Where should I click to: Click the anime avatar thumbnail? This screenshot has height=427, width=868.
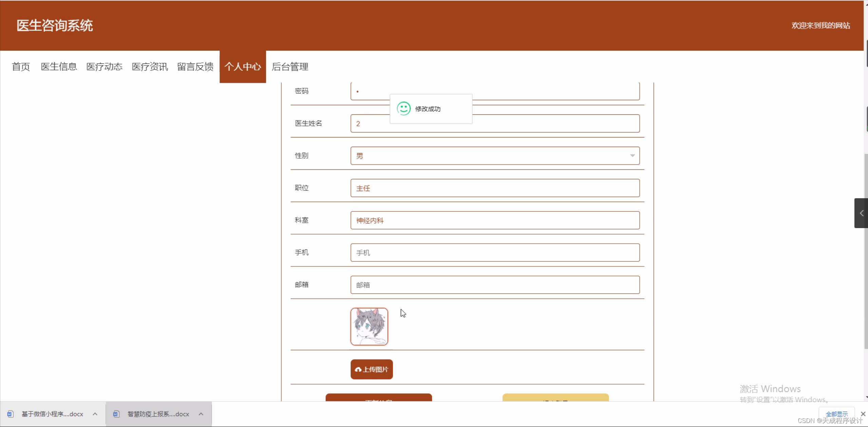(369, 326)
